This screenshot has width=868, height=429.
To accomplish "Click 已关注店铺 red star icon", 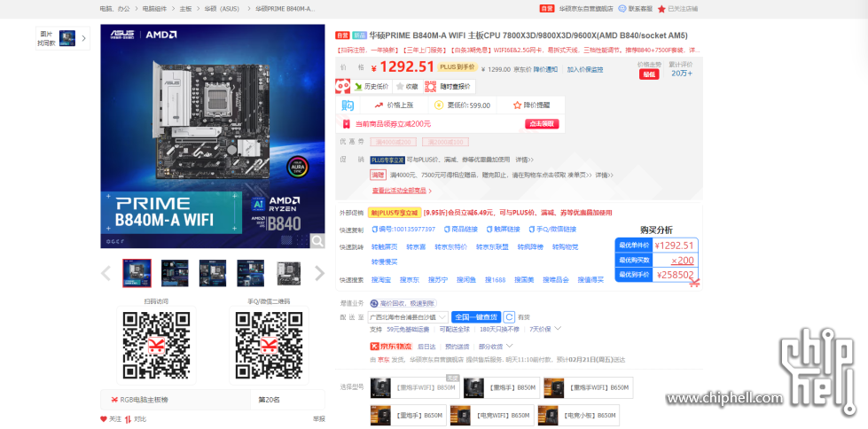I will (661, 9).
